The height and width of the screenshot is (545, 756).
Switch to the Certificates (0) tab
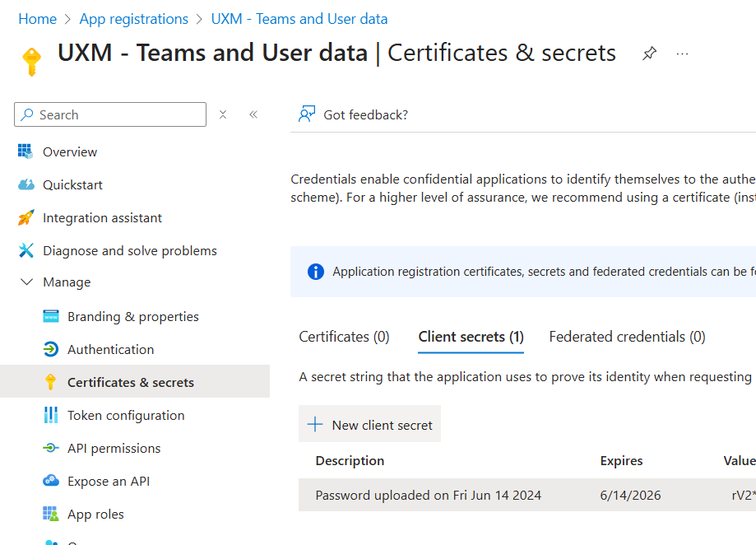[x=344, y=337]
